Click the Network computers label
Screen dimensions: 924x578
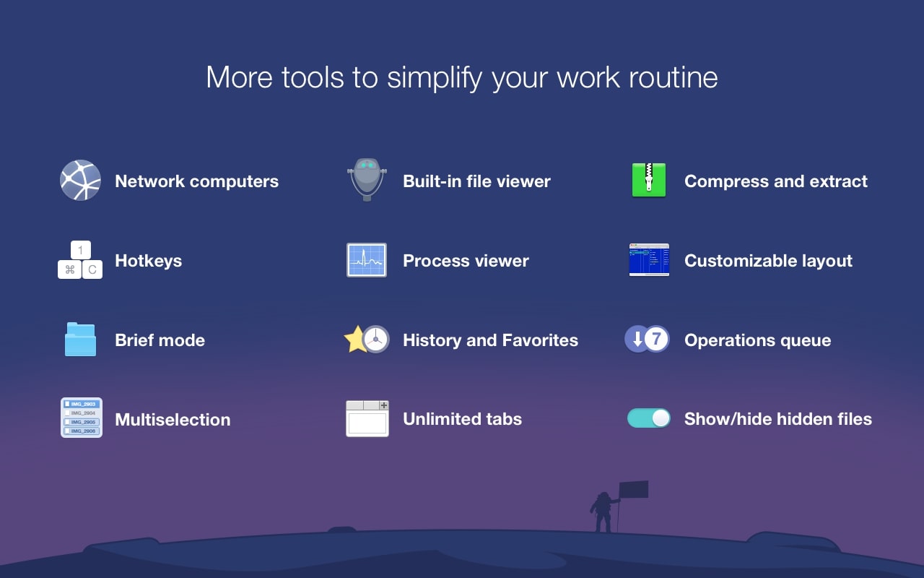pyautogui.click(x=196, y=181)
